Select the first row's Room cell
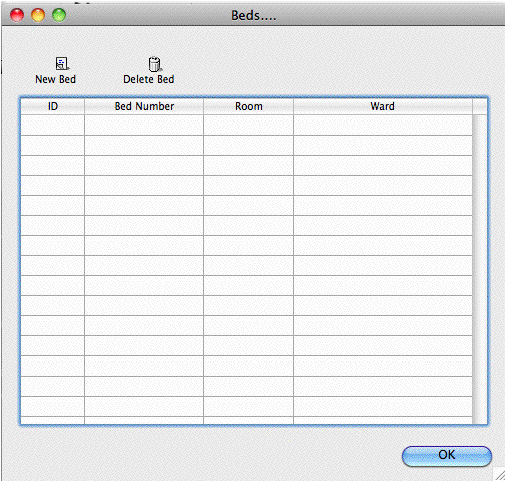This screenshot has width=507, height=481. point(249,125)
